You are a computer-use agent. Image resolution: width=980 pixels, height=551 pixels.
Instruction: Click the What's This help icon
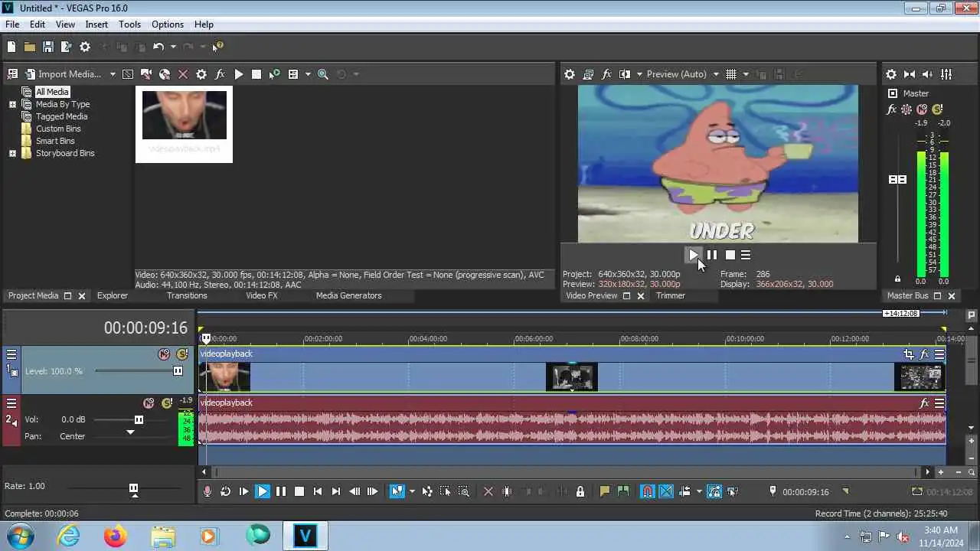tap(217, 47)
